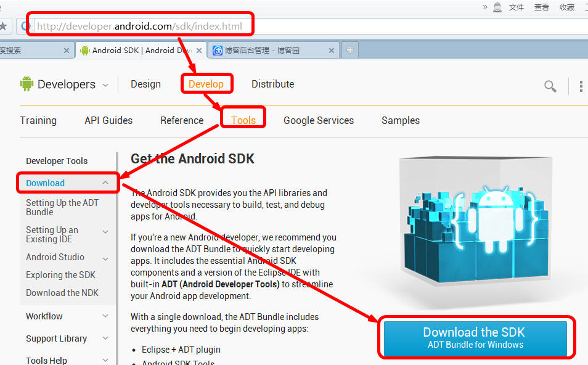Close the 博客后台管理 browser tab

pyautogui.click(x=332, y=51)
